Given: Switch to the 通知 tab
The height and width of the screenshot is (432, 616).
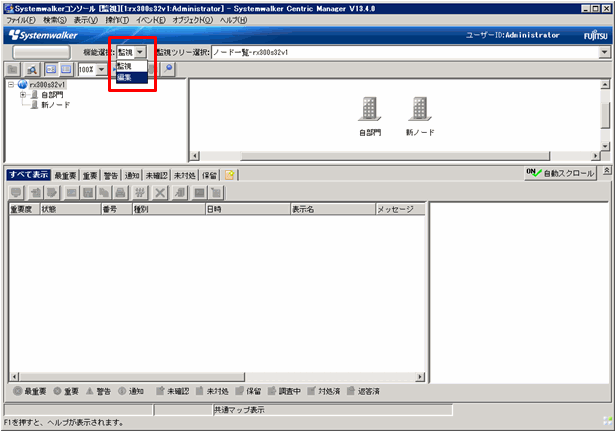Looking at the screenshot, I should pos(132,176).
